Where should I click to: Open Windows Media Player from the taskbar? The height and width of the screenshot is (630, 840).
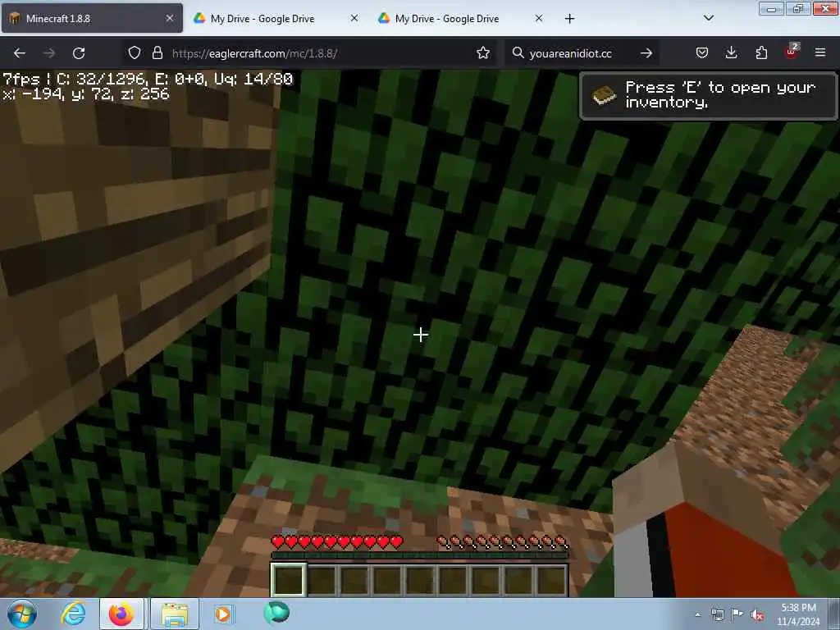[223, 614]
